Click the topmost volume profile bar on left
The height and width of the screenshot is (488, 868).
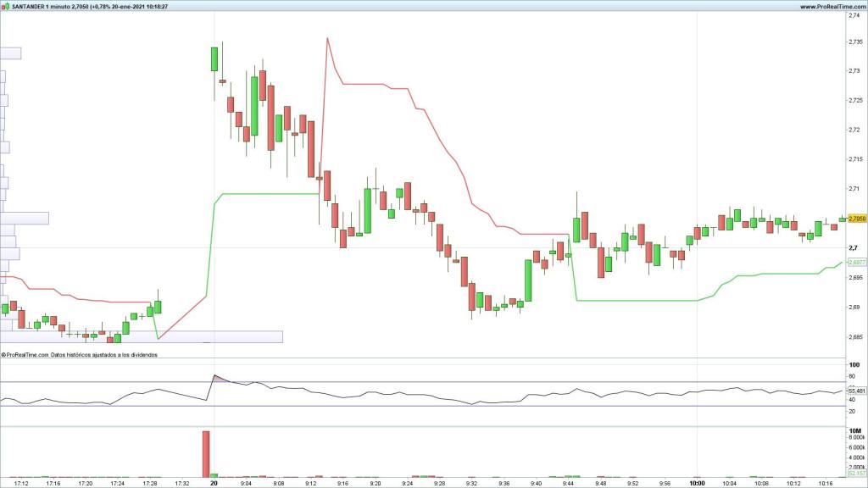pos(10,53)
